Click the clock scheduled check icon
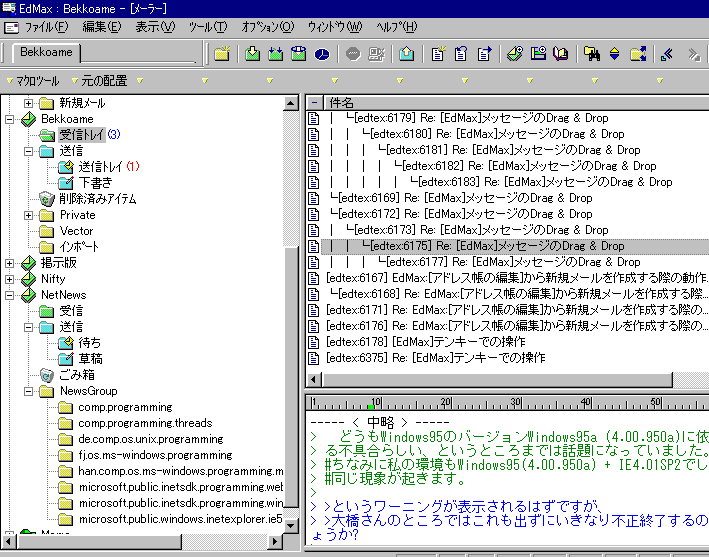 [x=322, y=54]
